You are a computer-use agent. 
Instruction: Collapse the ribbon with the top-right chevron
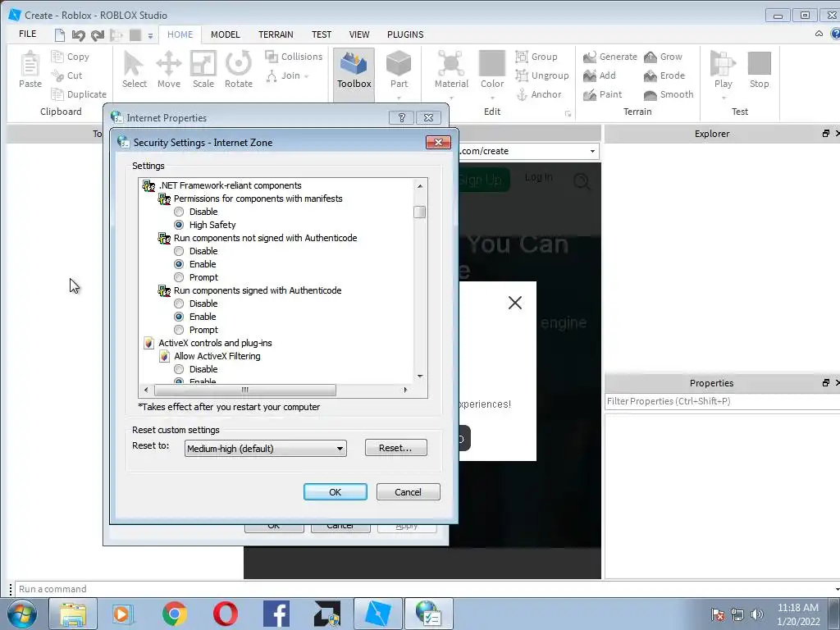819,34
